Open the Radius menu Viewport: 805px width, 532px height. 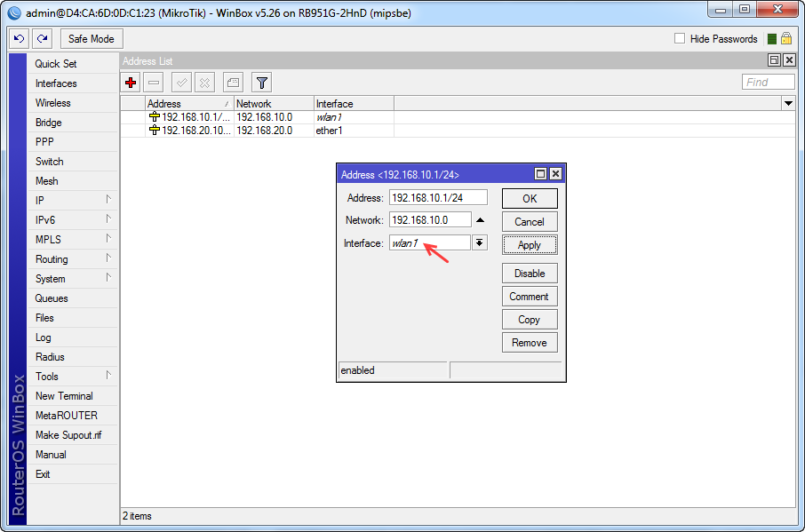pos(73,356)
